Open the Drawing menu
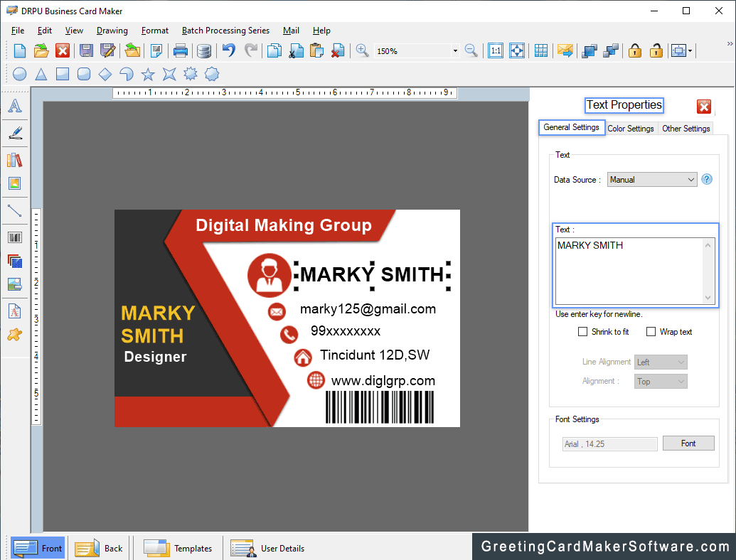The width and height of the screenshot is (736, 560). [112, 31]
